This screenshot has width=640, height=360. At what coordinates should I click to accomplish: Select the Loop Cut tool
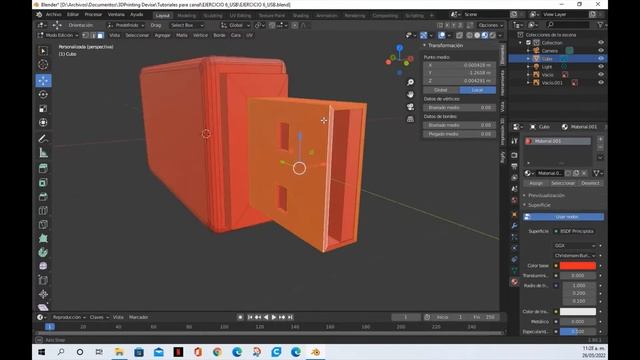tap(43, 211)
